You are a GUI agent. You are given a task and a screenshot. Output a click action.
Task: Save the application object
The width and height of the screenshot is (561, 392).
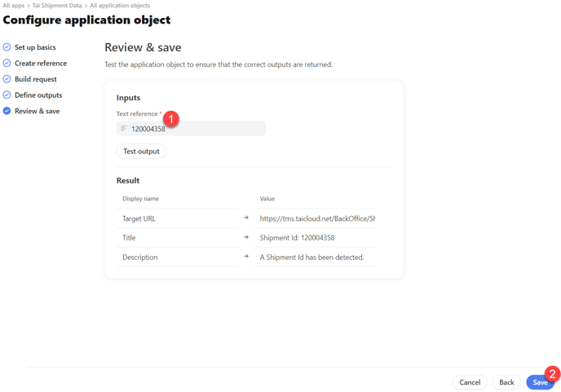coord(540,382)
